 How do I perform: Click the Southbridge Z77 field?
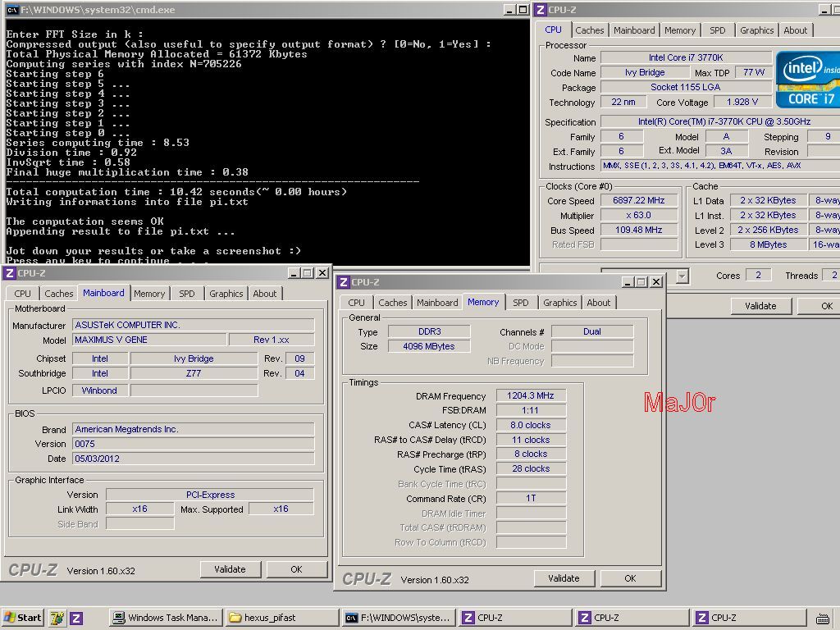pyautogui.click(x=194, y=373)
